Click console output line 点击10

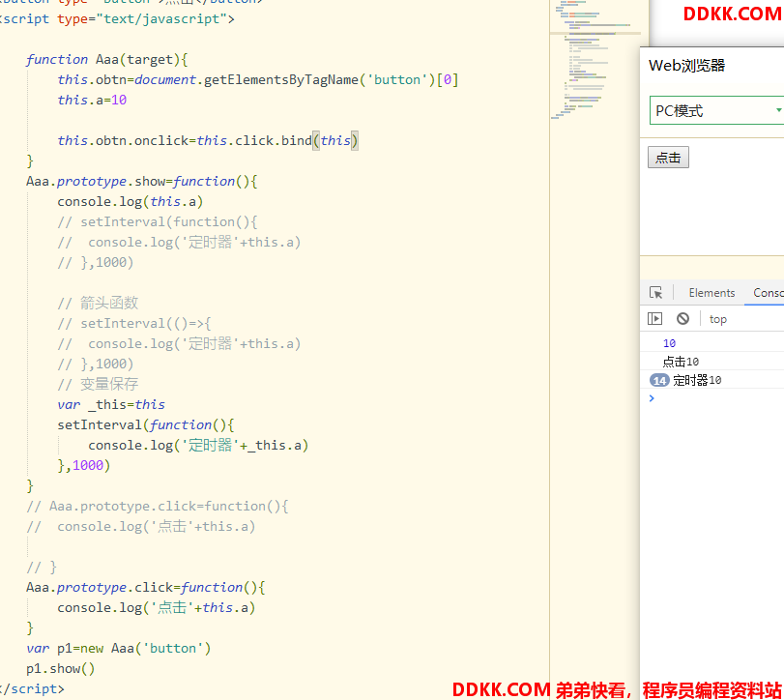tap(681, 362)
